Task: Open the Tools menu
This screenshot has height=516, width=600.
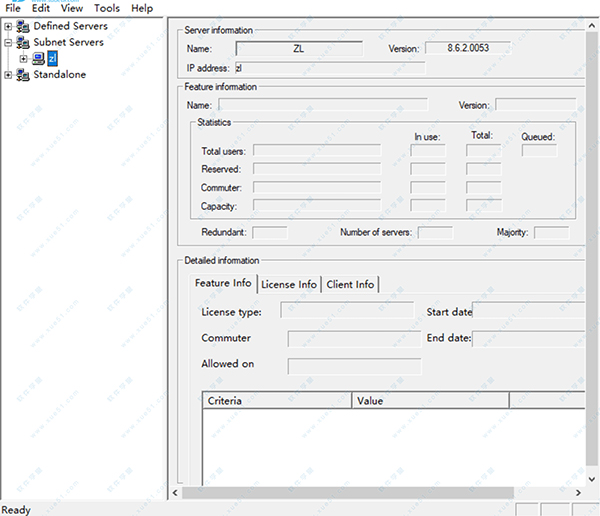Action: pos(106,8)
